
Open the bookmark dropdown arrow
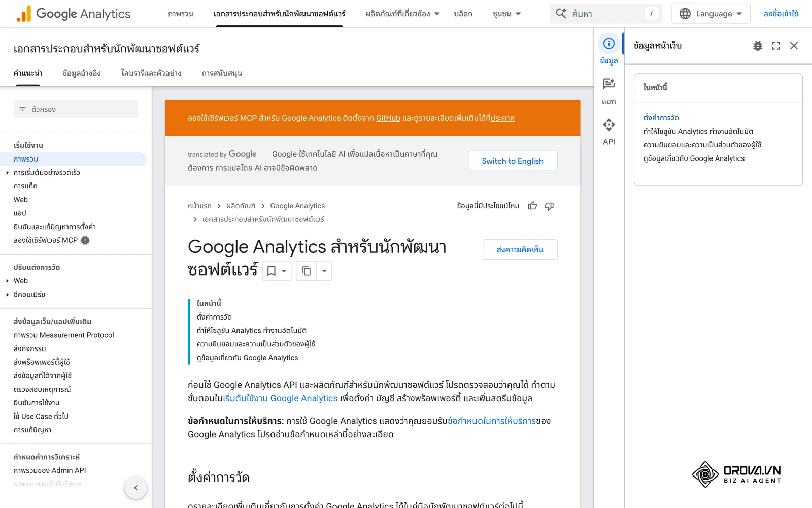(284, 271)
